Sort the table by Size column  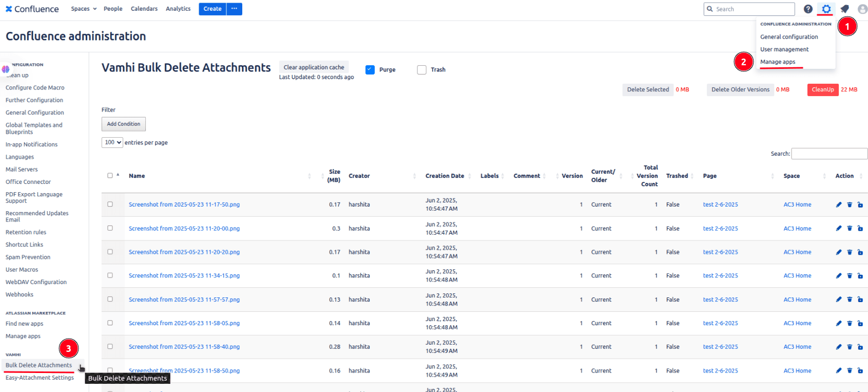(334, 176)
